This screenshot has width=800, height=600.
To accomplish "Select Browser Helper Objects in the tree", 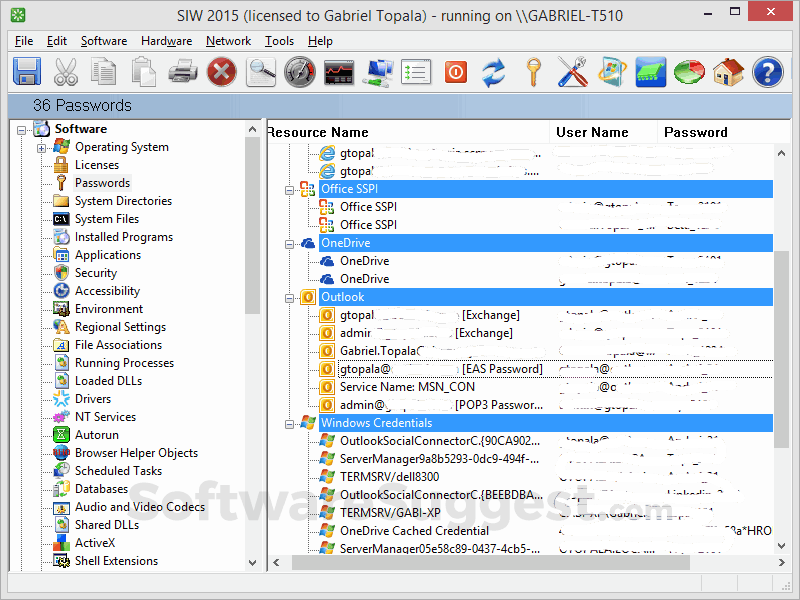I will coord(137,453).
